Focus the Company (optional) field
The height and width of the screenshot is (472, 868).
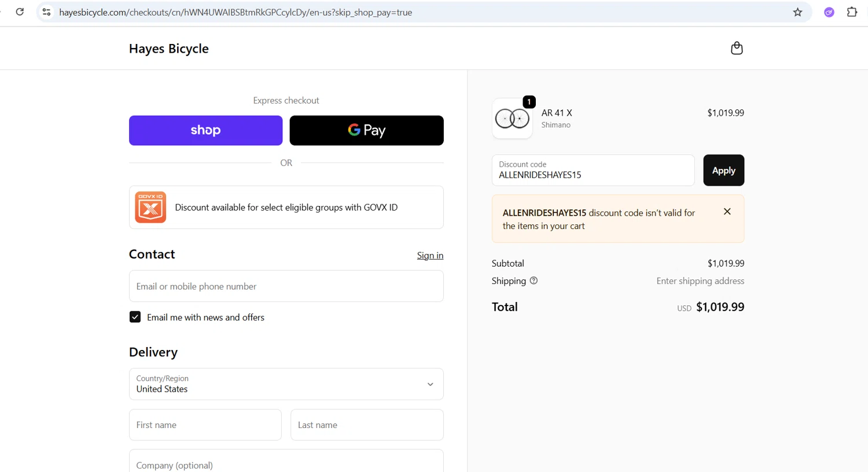click(x=286, y=462)
